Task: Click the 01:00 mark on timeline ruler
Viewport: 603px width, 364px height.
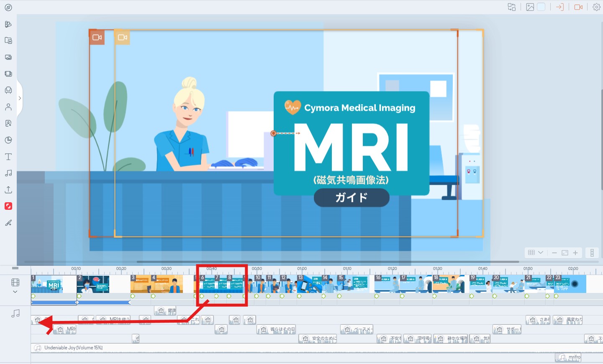Action: point(302,269)
